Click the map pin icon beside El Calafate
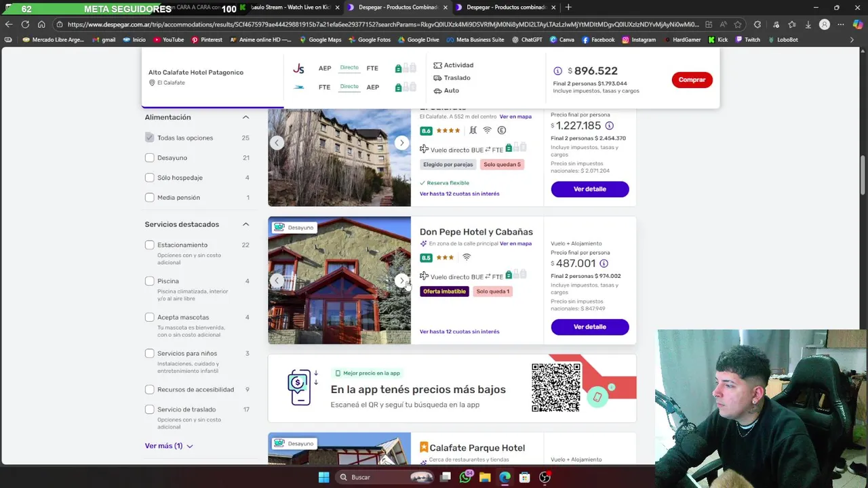The image size is (868, 488). click(152, 83)
